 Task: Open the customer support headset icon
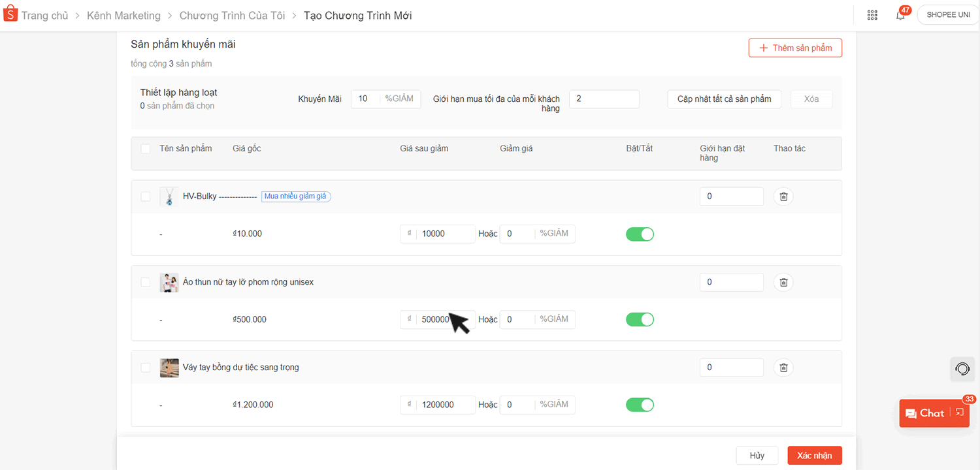click(962, 369)
